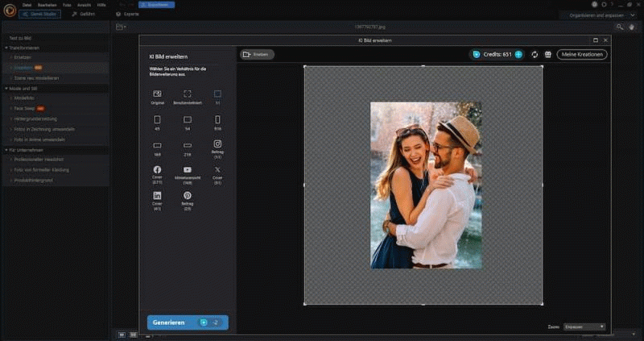The image size is (644, 341).
Task: Choose the Benutzerdefiniert custom ratio
Action: [188, 94]
